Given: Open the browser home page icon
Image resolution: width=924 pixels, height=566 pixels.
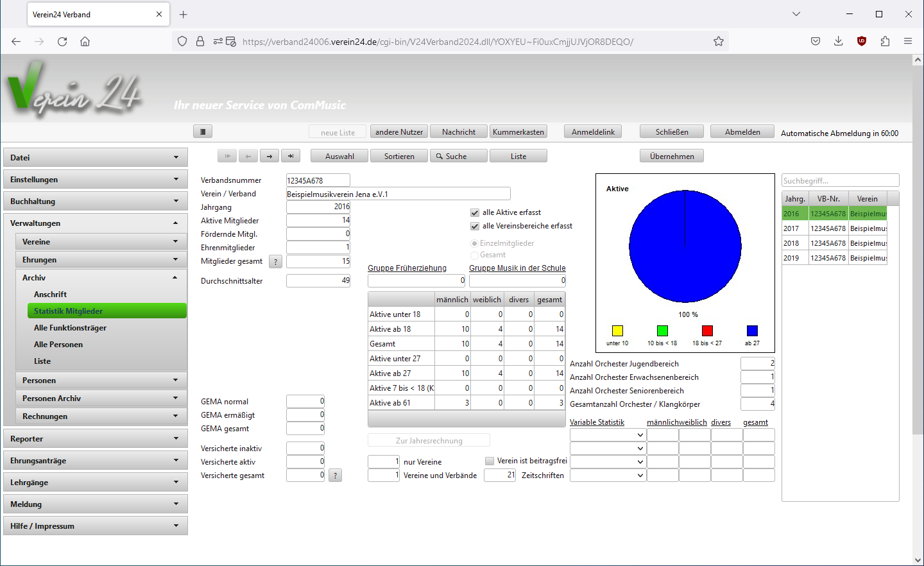Looking at the screenshot, I should pos(85,42).
